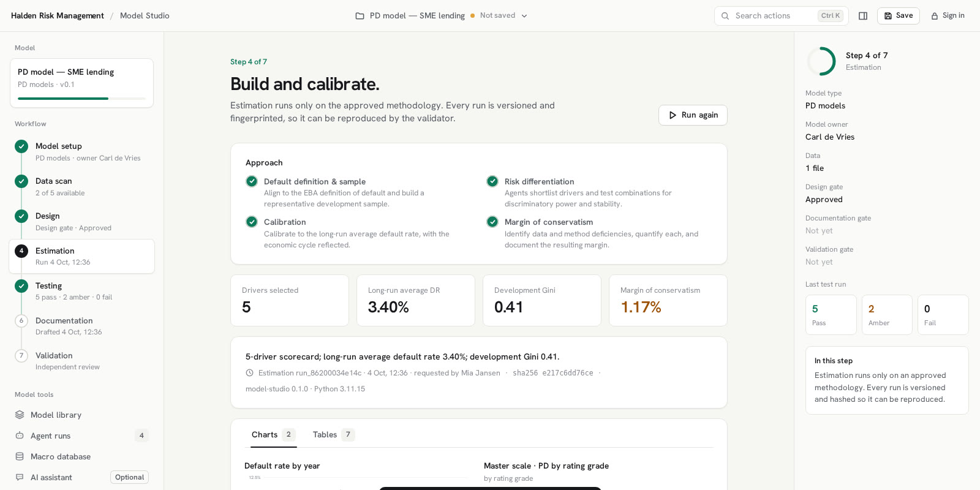
Task: Run the estimation again
Action: coord(693,115)
